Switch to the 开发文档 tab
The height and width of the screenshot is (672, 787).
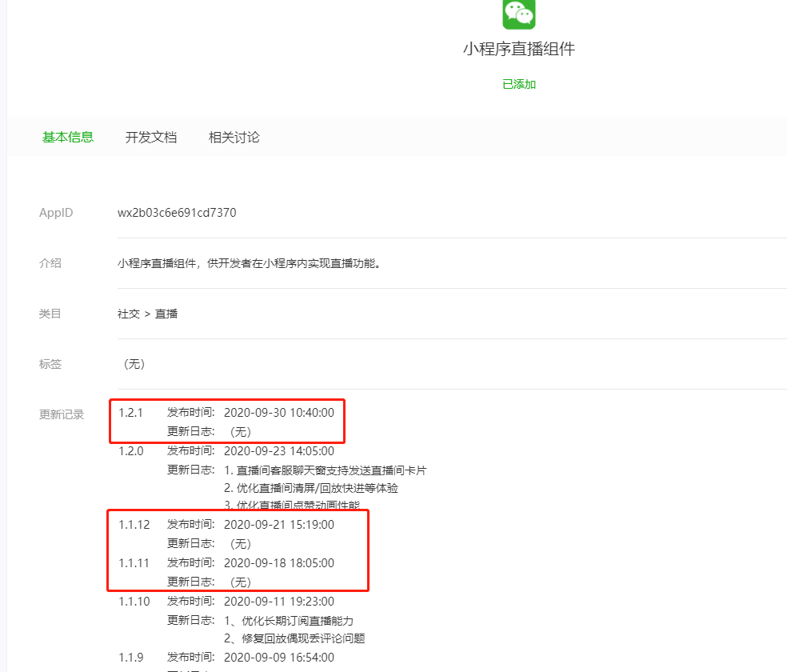pos(151,137)
